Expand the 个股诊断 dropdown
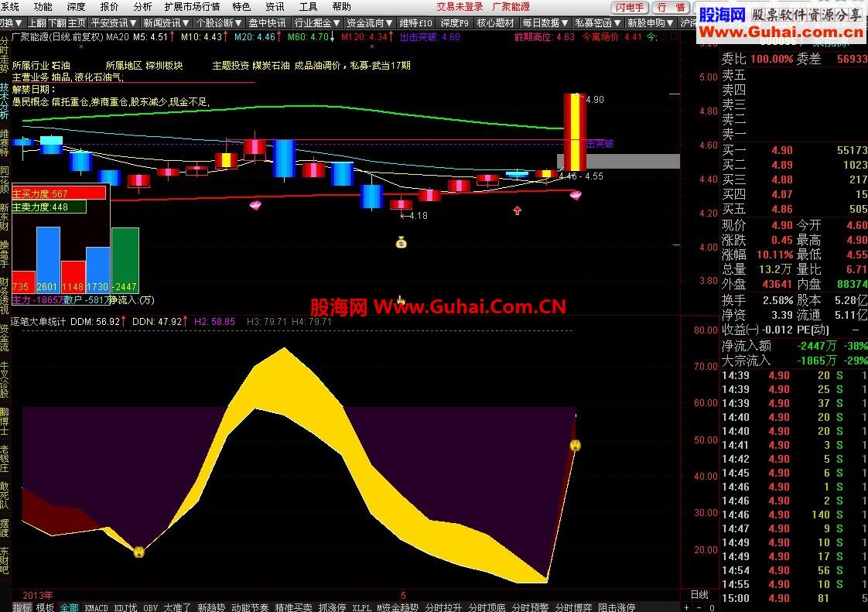Image resolution: width=868 pixels, height=612 pixels. point(219,22)
